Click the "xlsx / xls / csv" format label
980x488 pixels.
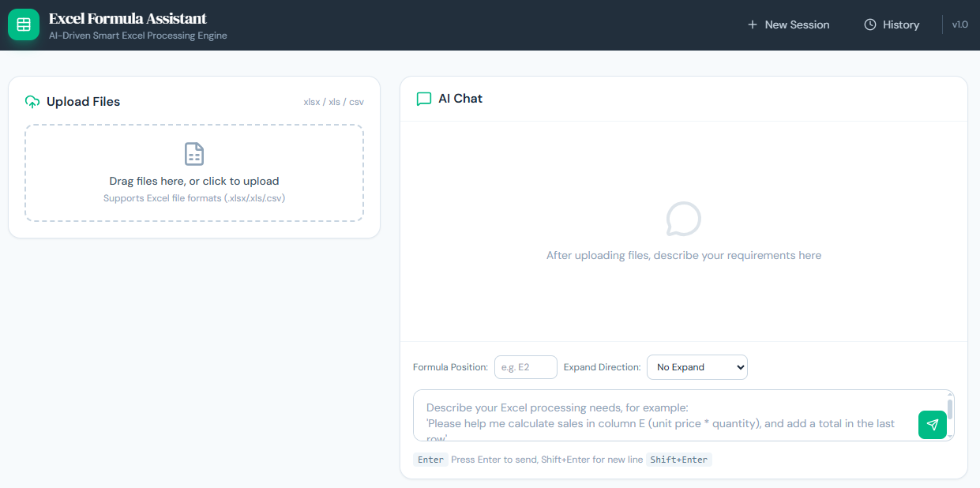click(334, 102)
